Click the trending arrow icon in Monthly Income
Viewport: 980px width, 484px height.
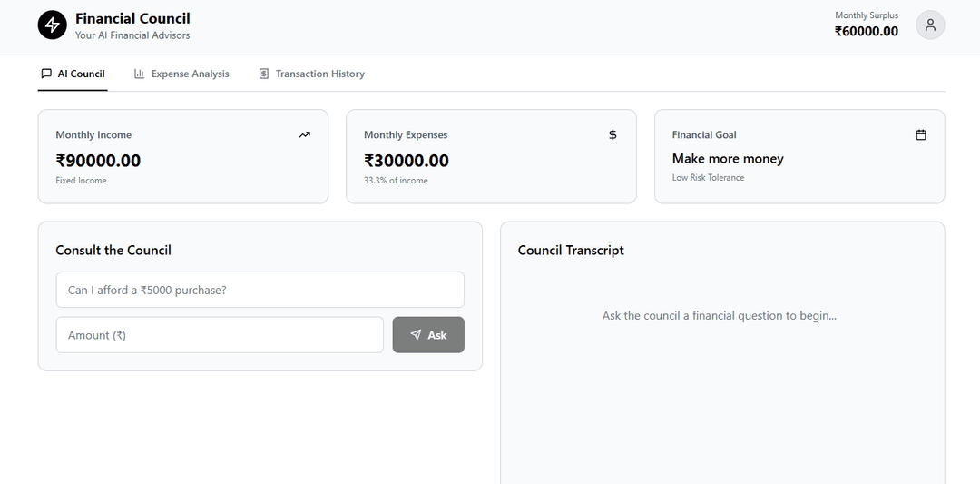(x=304, y=135)
